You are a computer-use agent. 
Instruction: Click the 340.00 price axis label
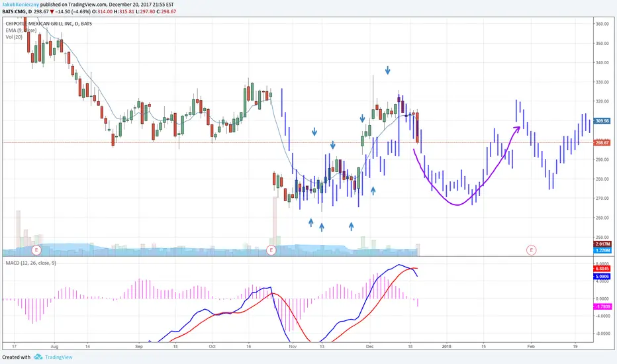(x=602, y=63)
